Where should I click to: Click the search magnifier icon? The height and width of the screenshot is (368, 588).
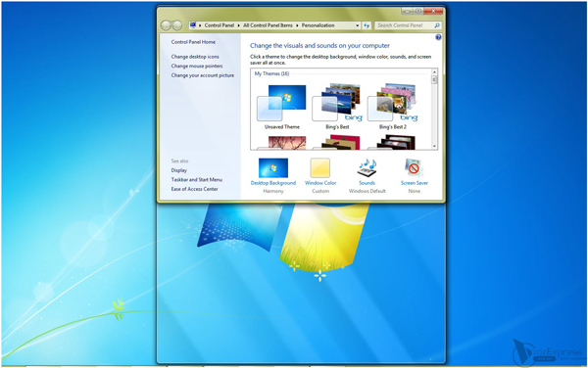tap(437, 25)
